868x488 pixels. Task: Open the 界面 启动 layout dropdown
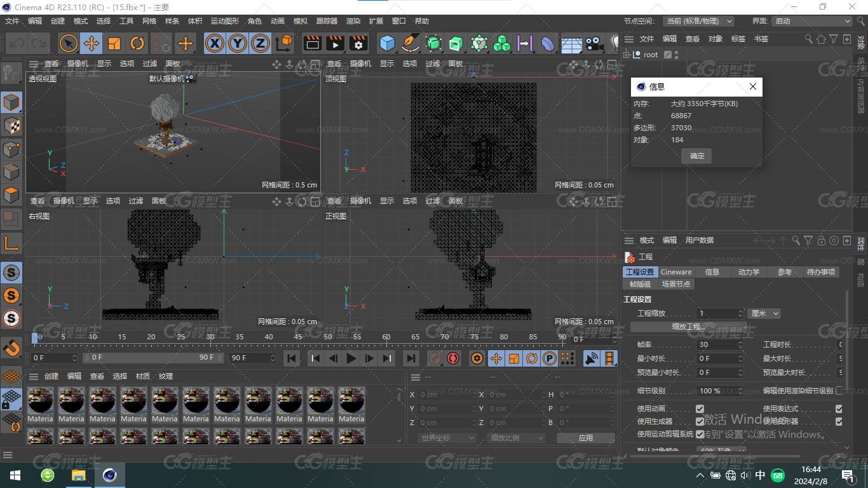coord(811,21)
